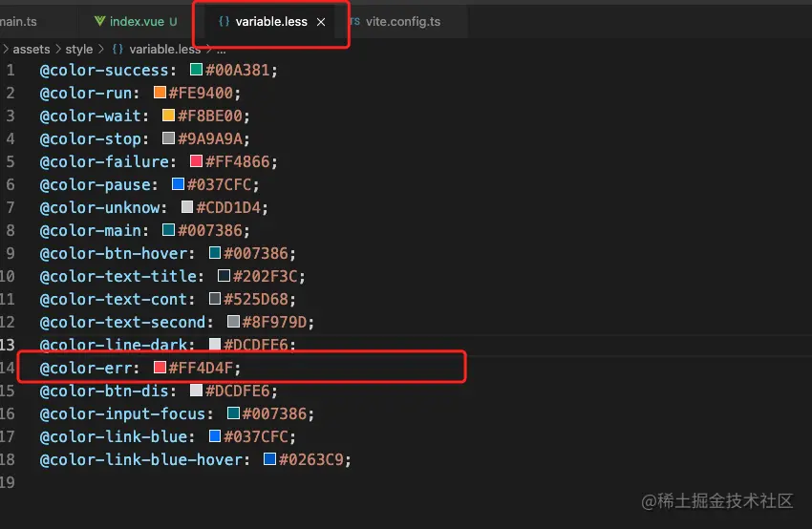Click the braces icon on variable.less tab
Screen dimensions: 812x529
click(224, 21)
